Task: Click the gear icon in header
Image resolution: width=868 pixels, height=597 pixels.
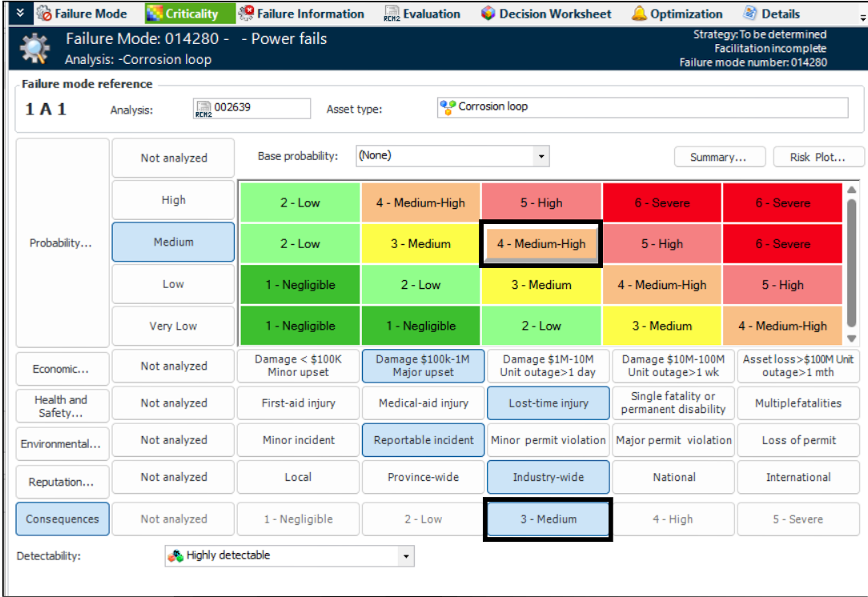Action: pos(34,49)
